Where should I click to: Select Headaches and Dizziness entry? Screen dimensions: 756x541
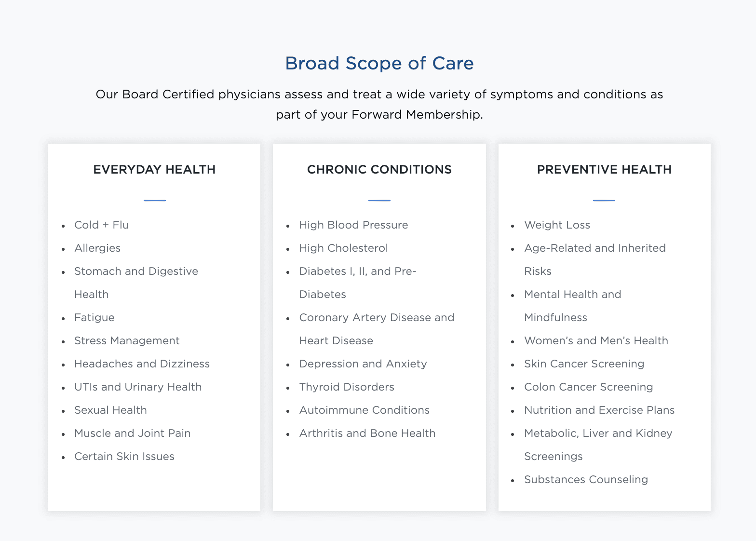pyautogui.click(x=142, y=364)
